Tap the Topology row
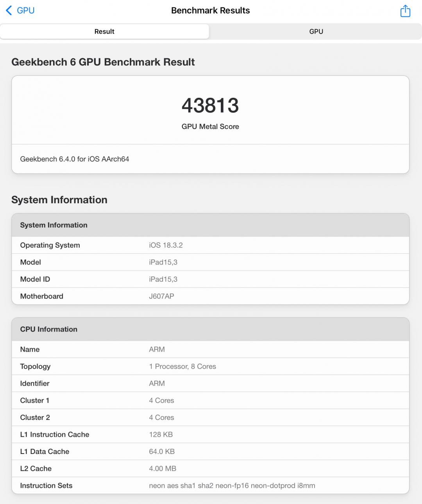 [210, 366]
